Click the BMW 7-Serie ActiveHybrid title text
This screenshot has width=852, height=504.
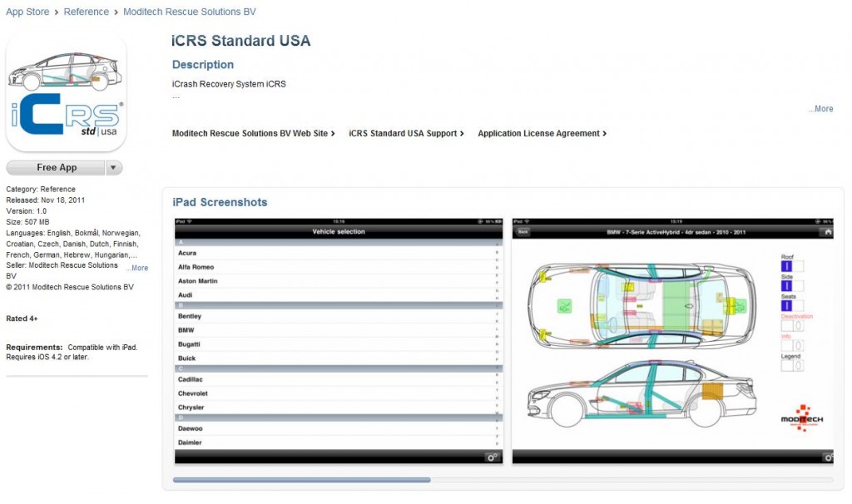click(x=676, y=232)
